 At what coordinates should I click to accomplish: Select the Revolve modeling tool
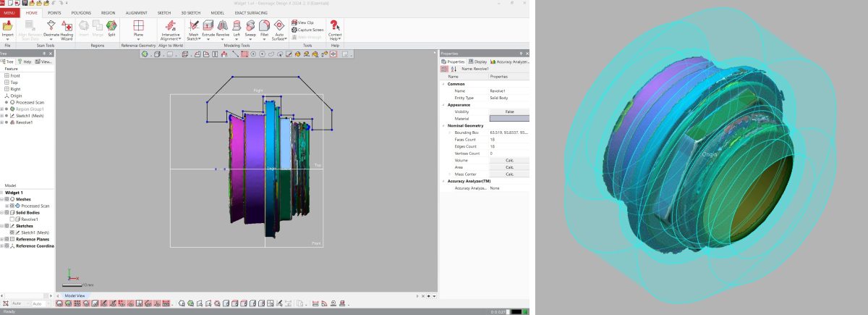point(222,28)
